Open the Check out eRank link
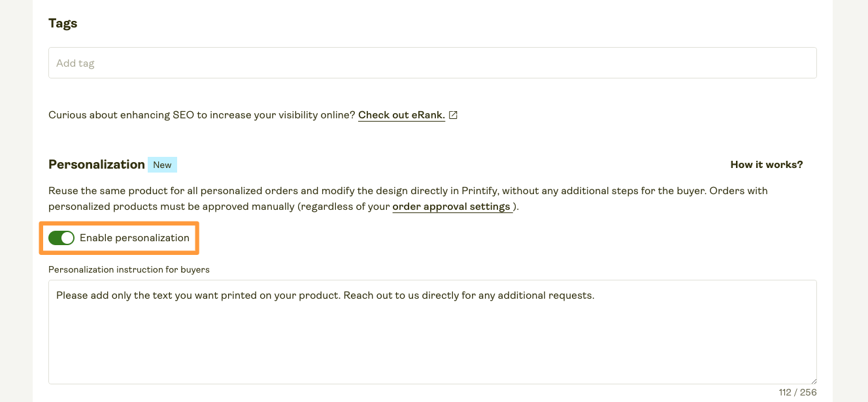Viewport: 868px width, 402px height. (x=401, y=114)
